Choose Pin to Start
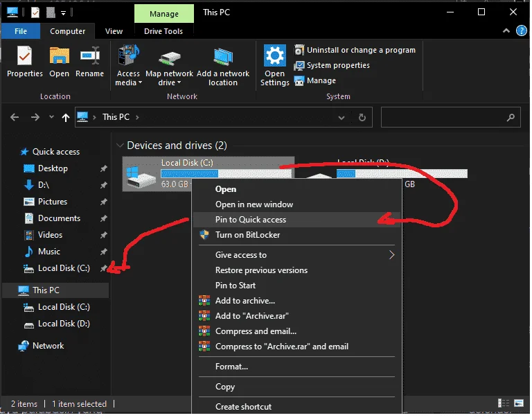 pos(296,286)
